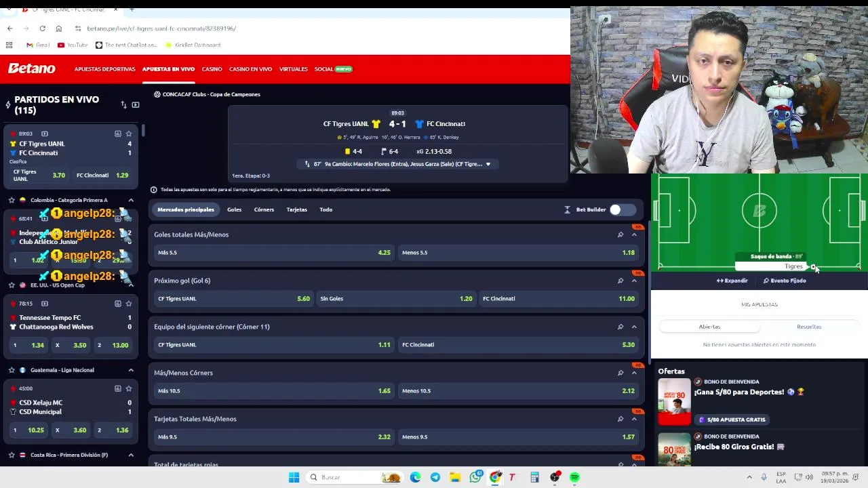Favorite the Tigres vs Cincinnati match
The height and width of the screenshot is (488, 868).
click(129, 134)
